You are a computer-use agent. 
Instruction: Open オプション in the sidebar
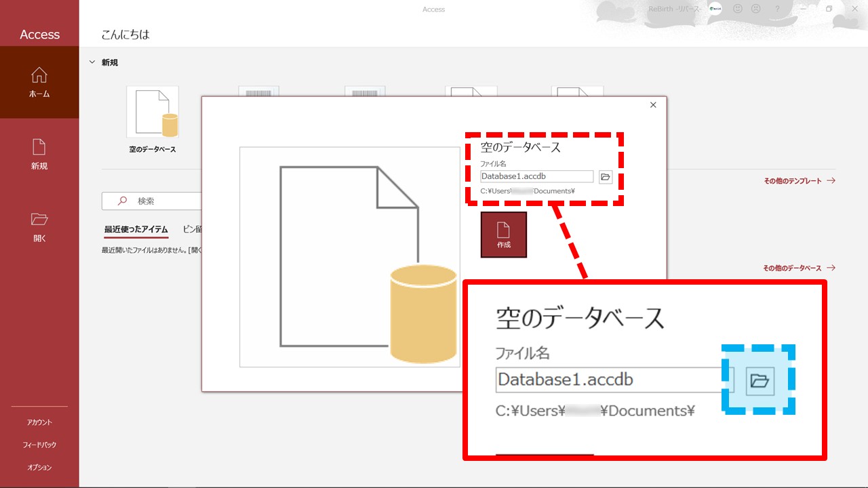pos(39,468)
